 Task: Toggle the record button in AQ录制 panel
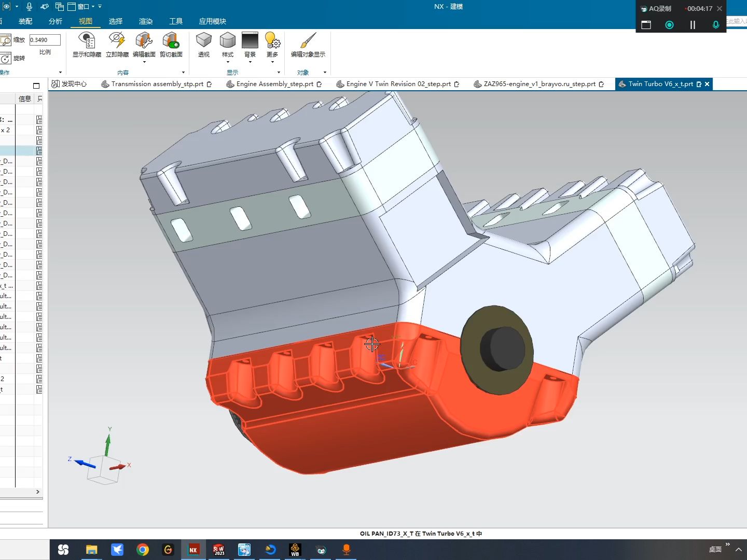[669, 24]
